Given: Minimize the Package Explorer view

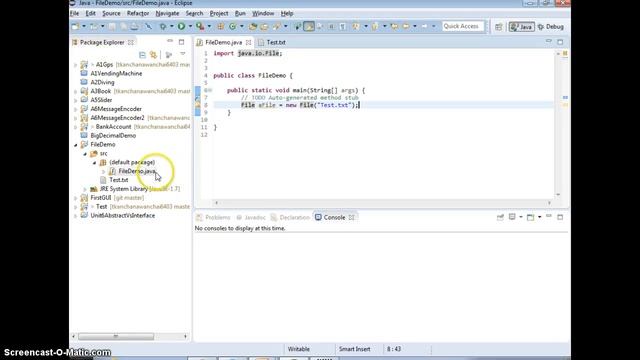Looking at the screenshot, I should coord(170,42).
